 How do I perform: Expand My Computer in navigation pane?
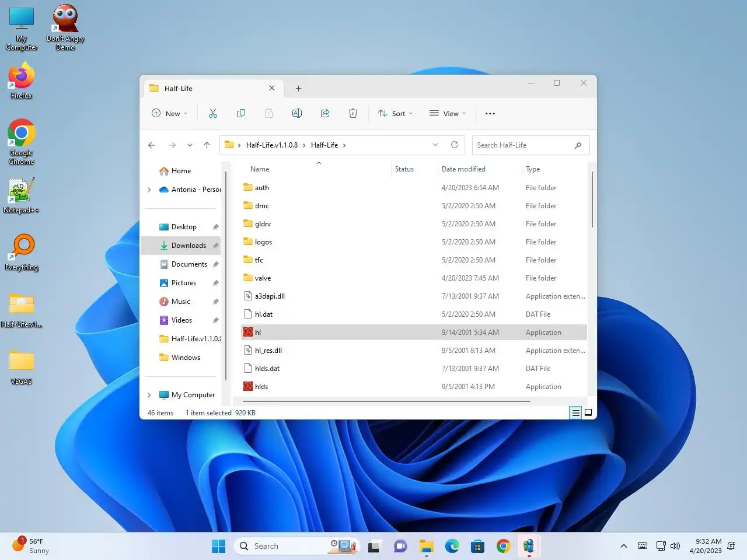point(149,395)
